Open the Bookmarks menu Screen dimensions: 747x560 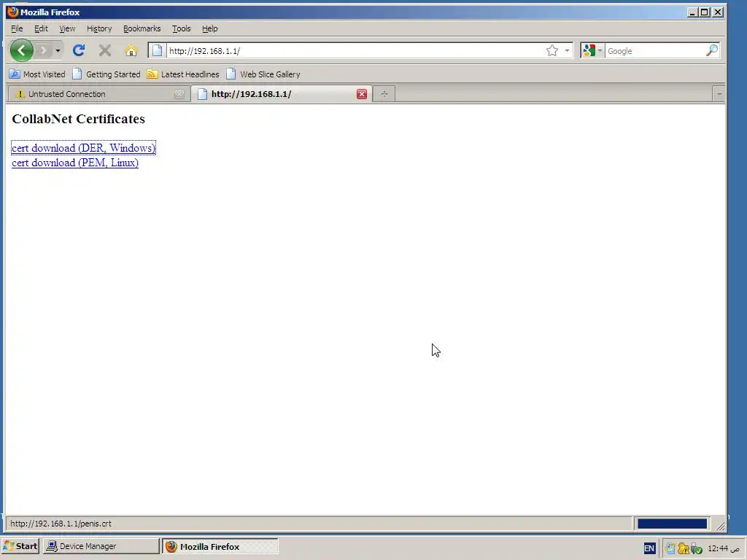(x=142, y=28)
